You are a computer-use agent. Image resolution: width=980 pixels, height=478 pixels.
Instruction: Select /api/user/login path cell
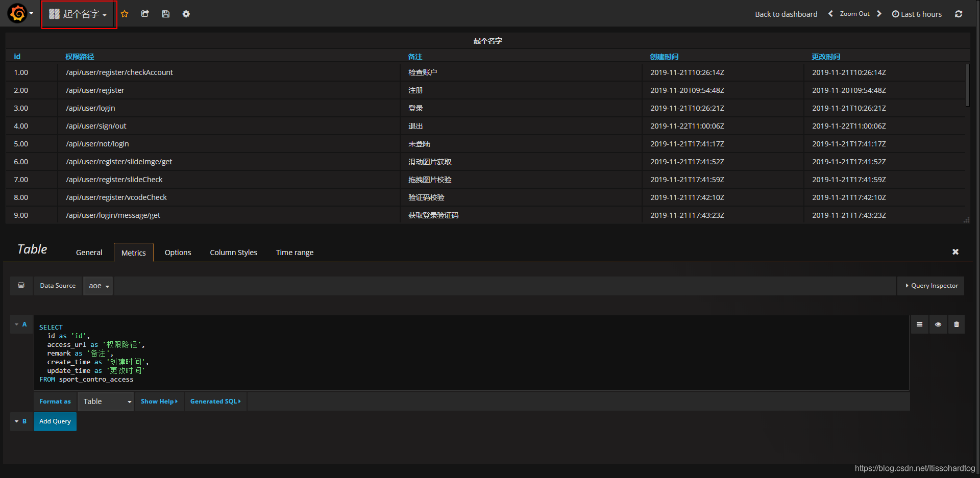(229, 108)
